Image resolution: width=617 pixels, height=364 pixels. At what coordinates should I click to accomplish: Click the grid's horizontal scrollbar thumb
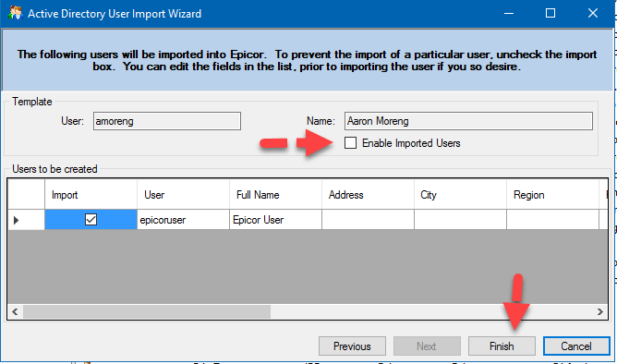146,311
